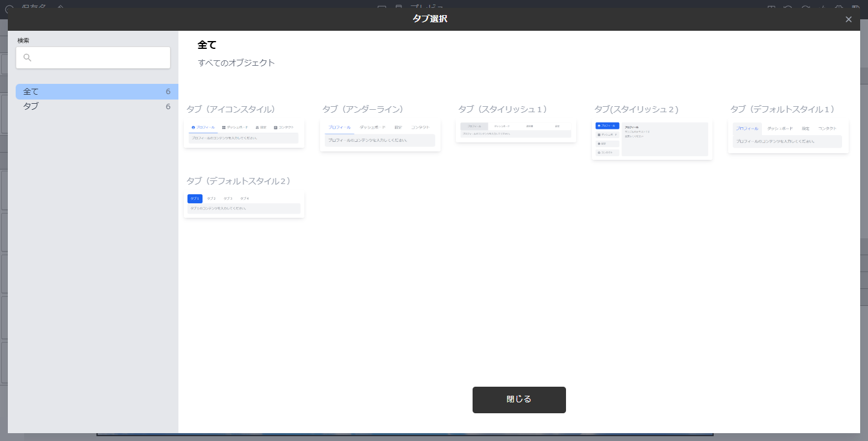This screenshot has width=868, height=441.
Task: Click the blue プロフィール button in the スタイリッシュ２ preview
Action: 607,125
